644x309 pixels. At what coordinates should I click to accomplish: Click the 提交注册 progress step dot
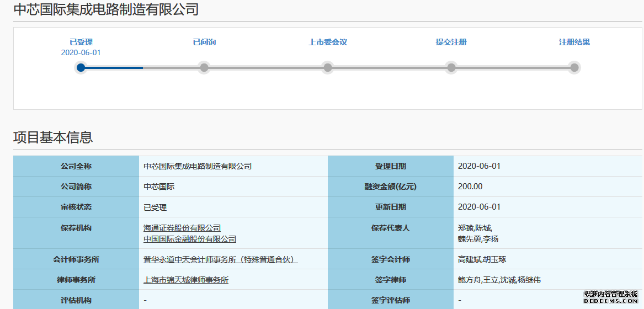pyautogui.click(x=451, y=67)
